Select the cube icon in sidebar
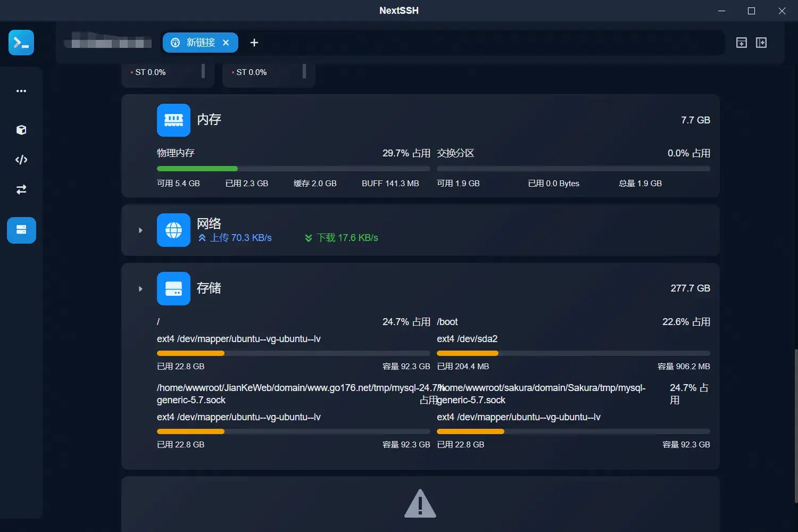Image resolution: width=798 pixels, height=532 pixels. (x=21, y=130)
